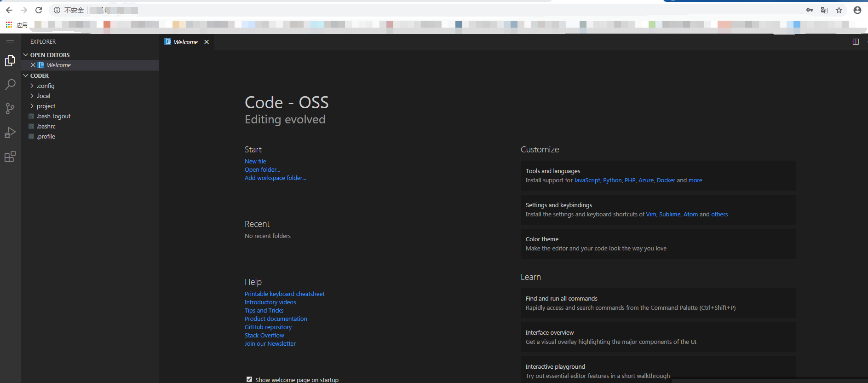
Task: Open the Color theme card
Action: (x=658, y=244)
